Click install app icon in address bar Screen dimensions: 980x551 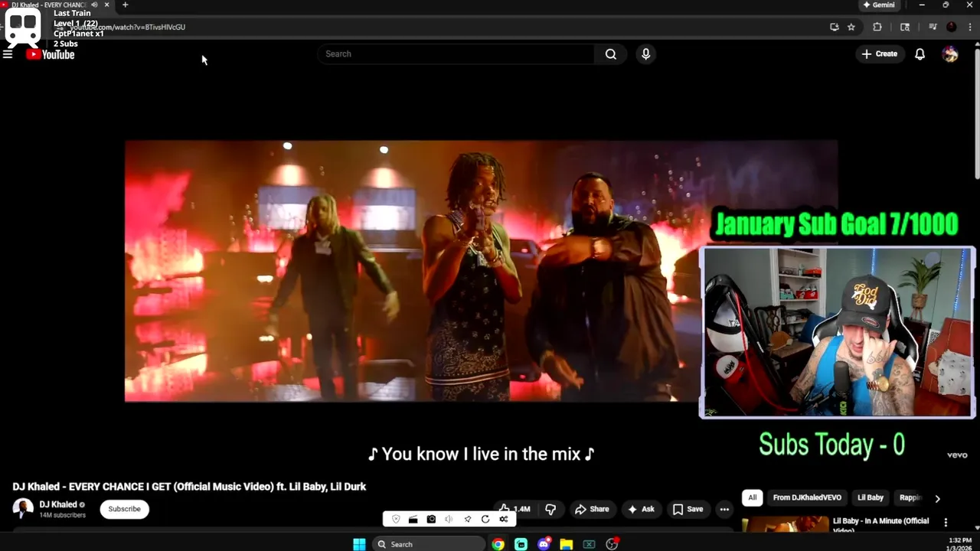(834, 27)
